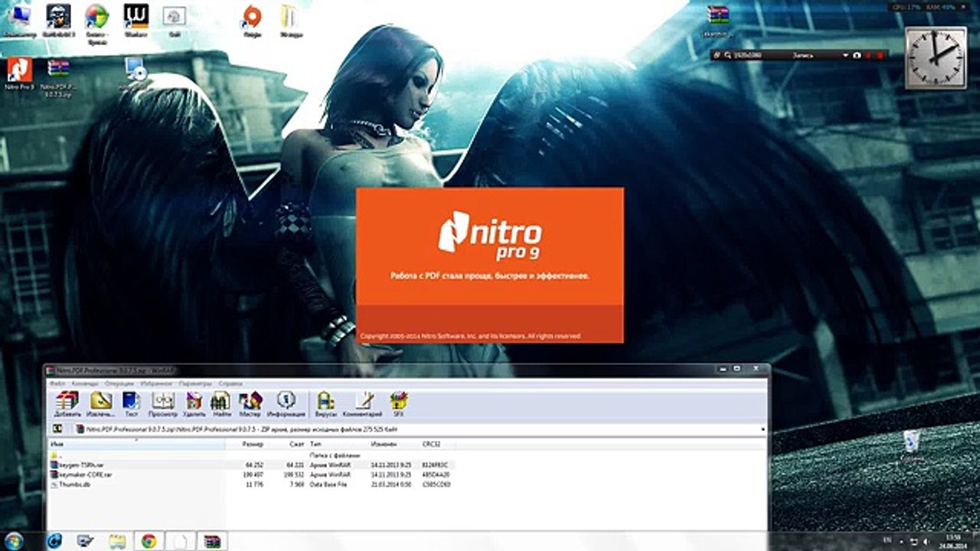980x551 pixels.
Task: Open the Файл menu in WinRAR
Action: click(x=57, y=383)
